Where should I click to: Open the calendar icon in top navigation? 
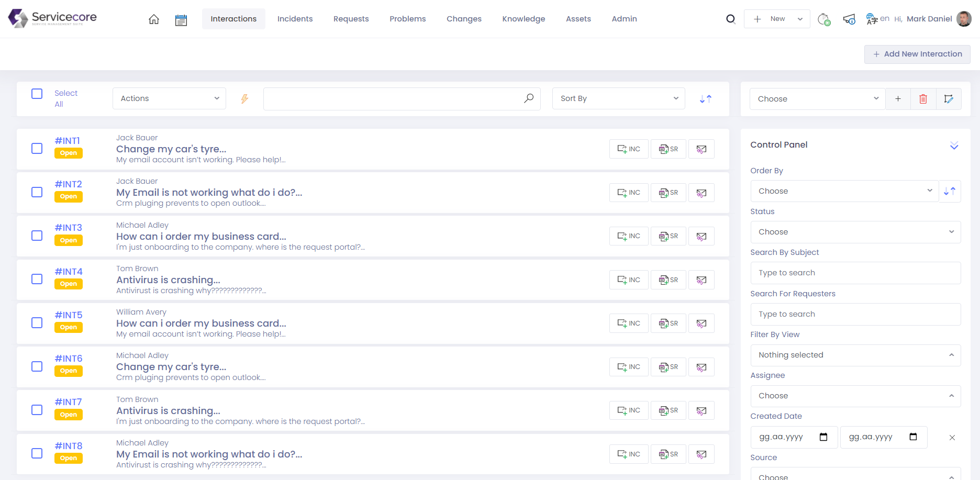pos(181,20)
